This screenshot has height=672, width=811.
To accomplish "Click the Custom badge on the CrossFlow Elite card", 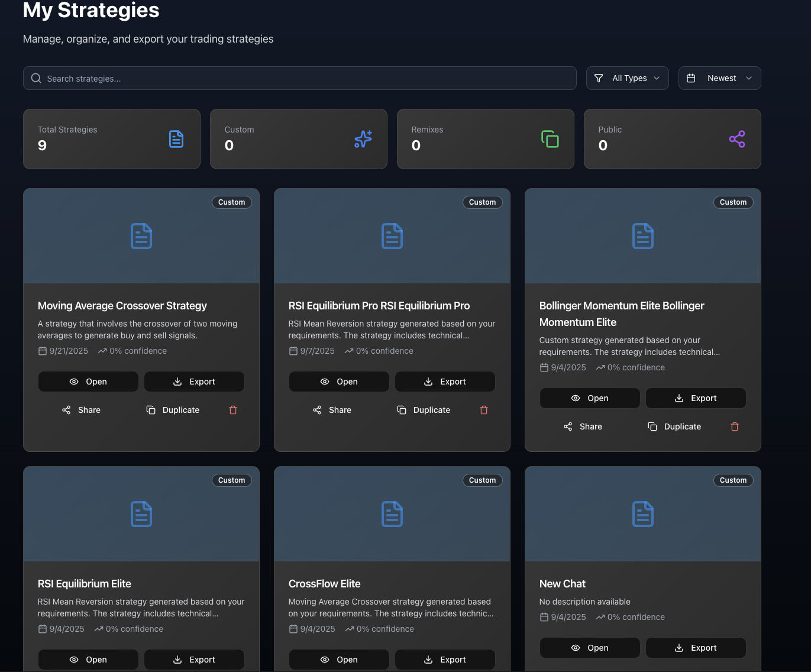I will point(482,480).
